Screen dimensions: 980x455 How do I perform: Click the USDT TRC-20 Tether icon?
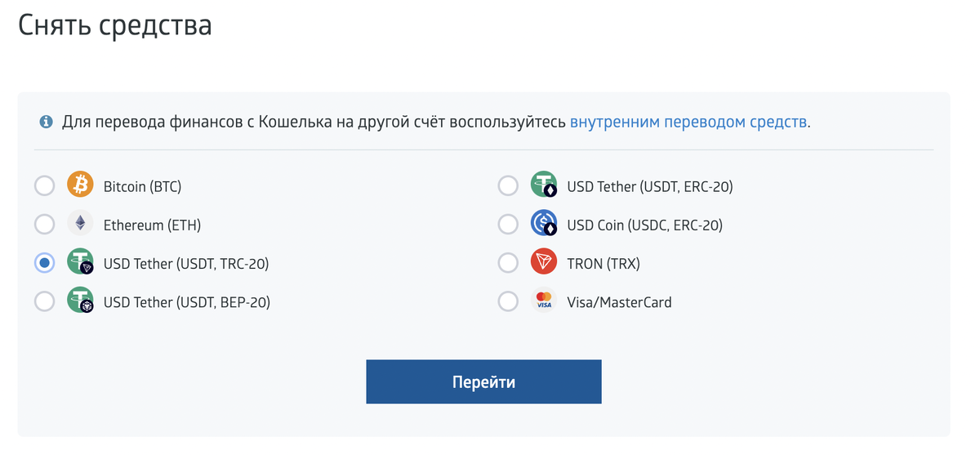pos(80,262)
